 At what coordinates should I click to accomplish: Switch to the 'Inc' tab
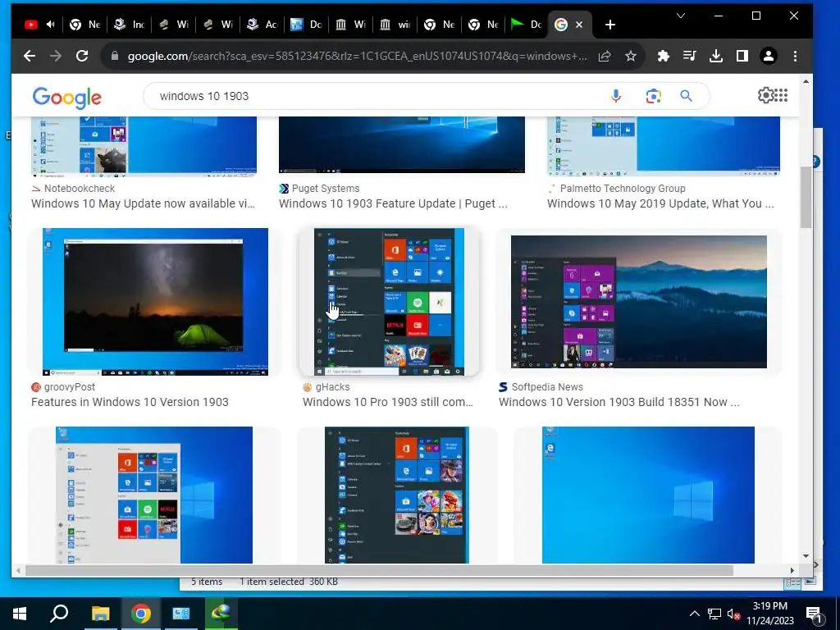point(129,24)
